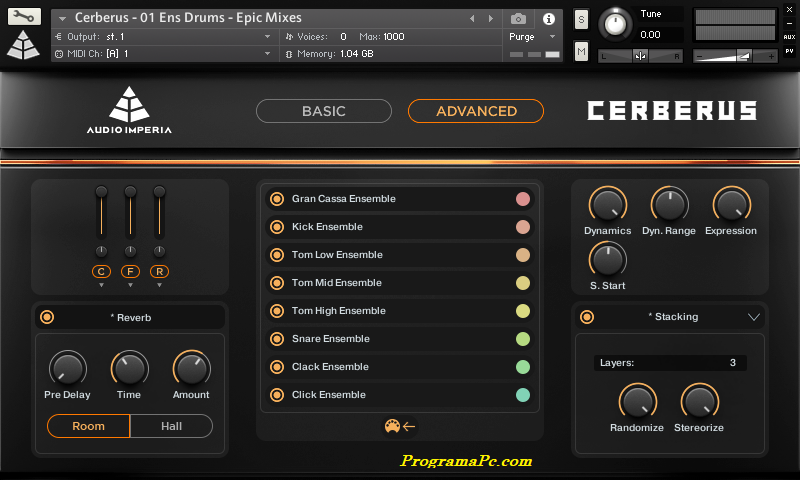Take a snapshot with the camera icon
This screenshot has width=800, height=480.
(518, 19)
